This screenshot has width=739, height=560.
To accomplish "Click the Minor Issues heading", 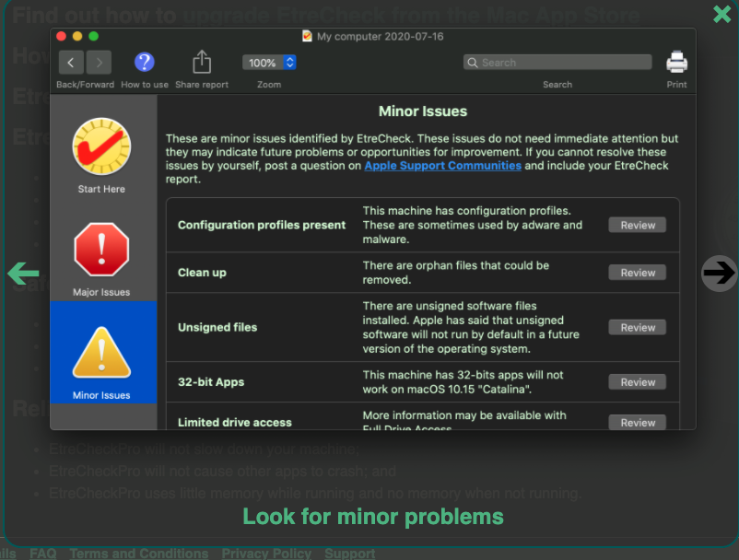I will pyautogui.click(x=423, y=111).
